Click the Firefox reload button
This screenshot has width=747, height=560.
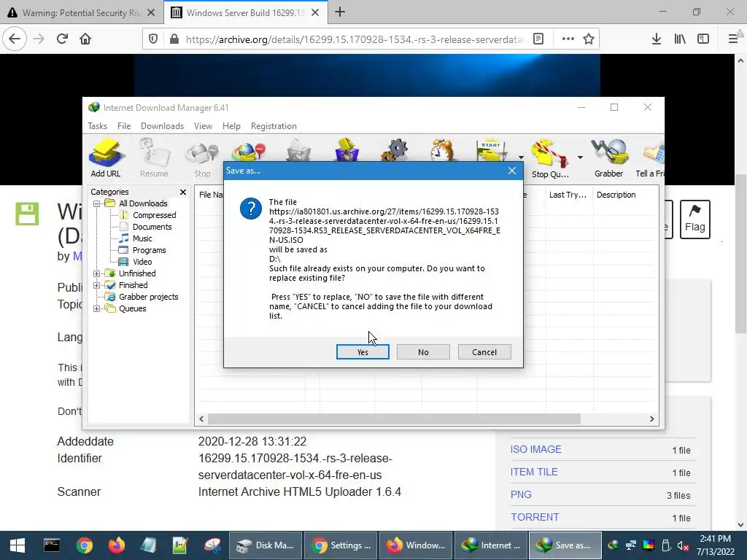[x=63, y=39]
